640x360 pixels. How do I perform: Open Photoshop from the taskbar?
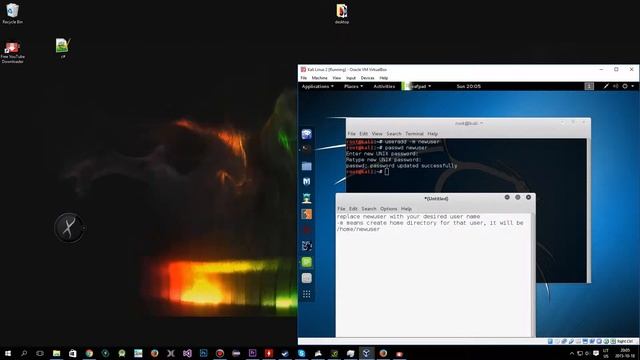203,353
